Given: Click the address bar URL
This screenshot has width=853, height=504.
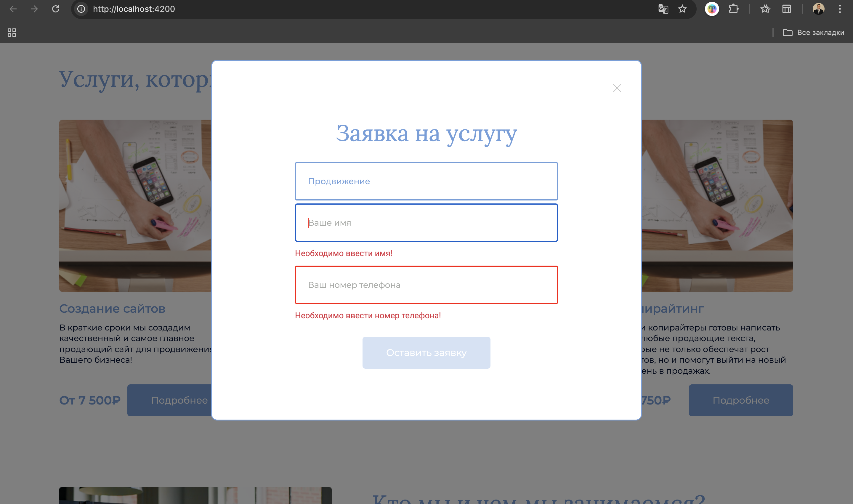Looking at the screenshot, I should tap(134, 9).
